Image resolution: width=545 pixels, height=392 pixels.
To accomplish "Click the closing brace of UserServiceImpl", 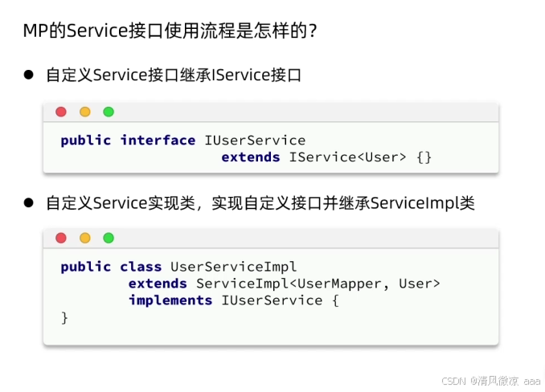I will (x=64, y=318).
